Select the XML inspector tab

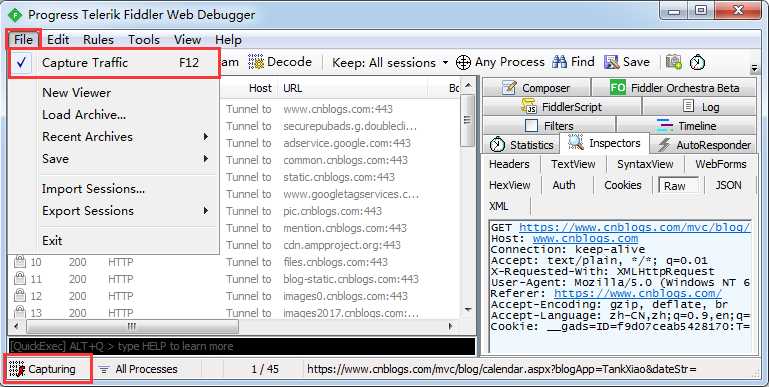point(499,206)
